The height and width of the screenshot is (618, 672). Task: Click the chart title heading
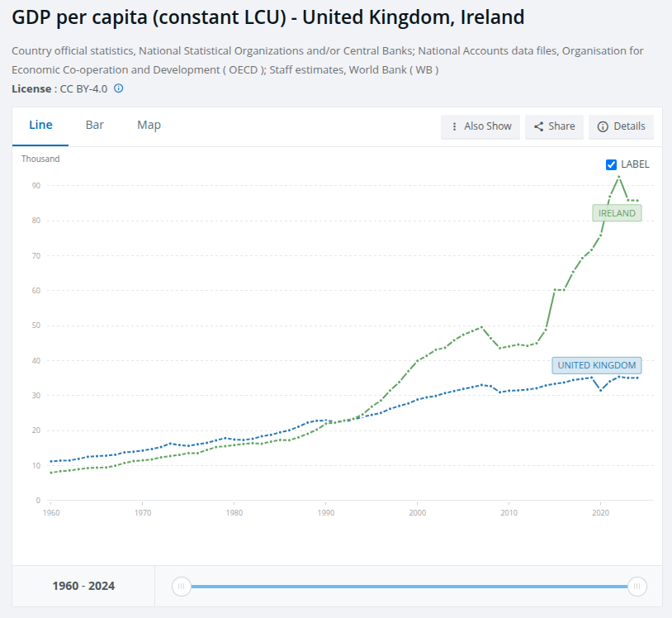click(267, 17)
